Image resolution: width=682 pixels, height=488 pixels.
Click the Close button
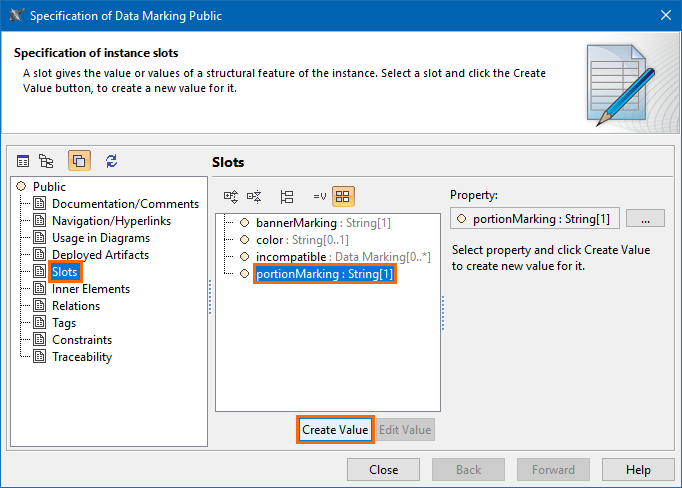coord(383,470)
